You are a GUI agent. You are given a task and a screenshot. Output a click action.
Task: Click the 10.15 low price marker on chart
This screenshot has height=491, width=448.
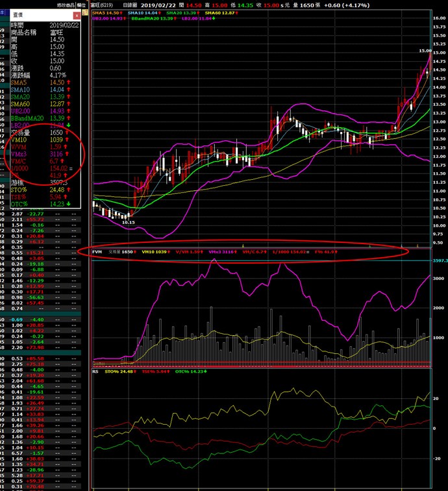(129, 221)
